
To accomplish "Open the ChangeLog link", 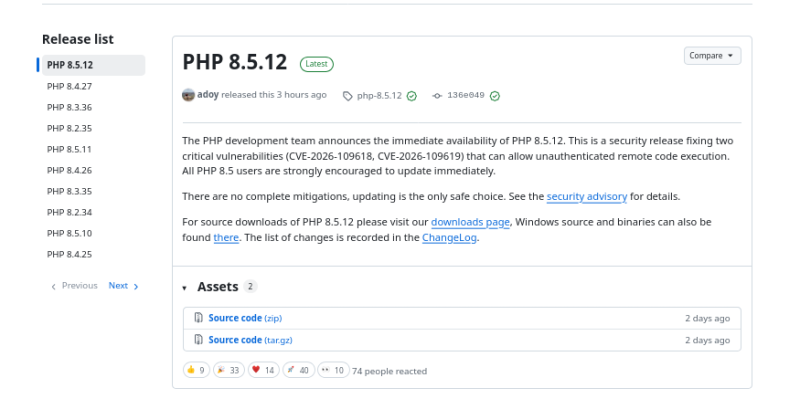I will [x=449, y=238].
